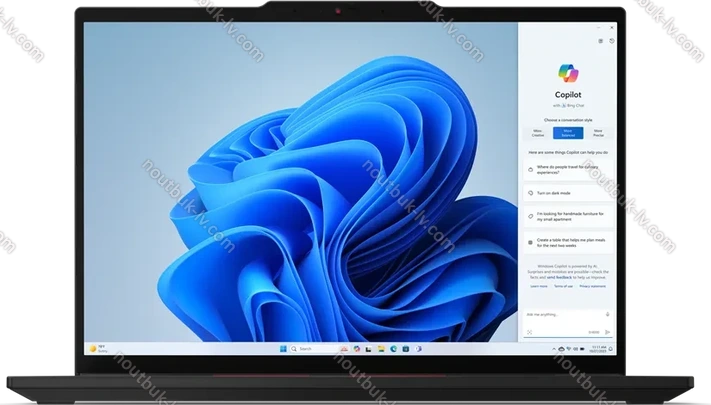Open the 'Learn more' link in Copilot
The image size is (711, 405).
click(539, 286)
